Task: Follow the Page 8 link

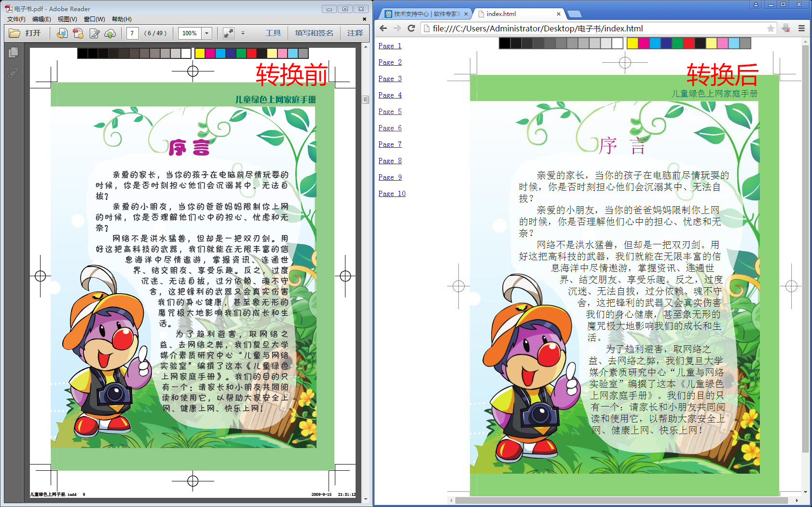Action: click(x=390, y=160)
